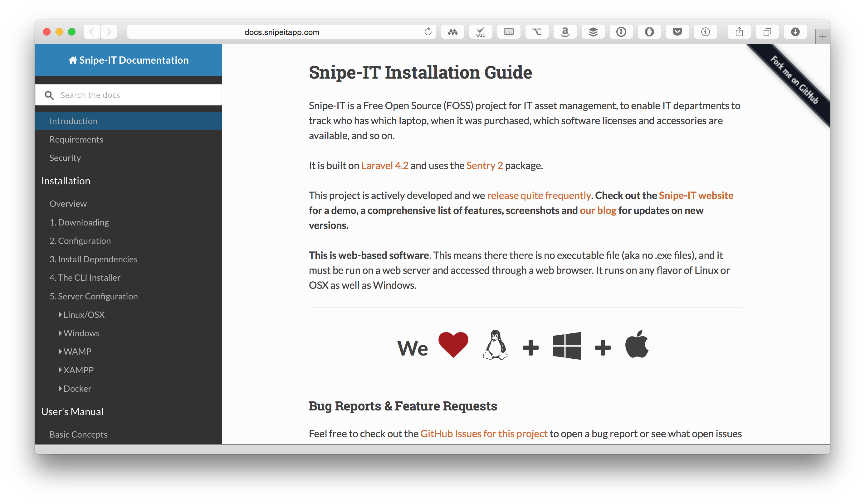This screenshot has height=504, width=865.
Task: Go back with the Safari back arrow
Action: coord(92,32)
